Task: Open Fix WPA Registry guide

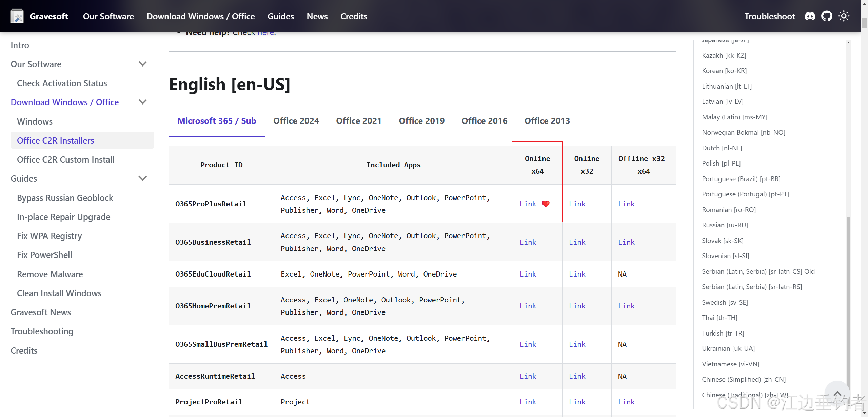Action: click(50, 236)
